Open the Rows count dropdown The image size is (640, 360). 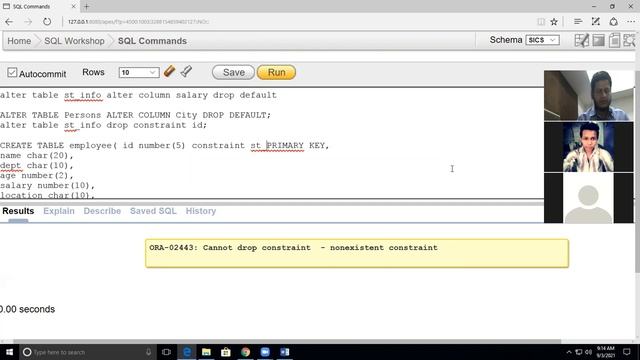click(x=139, y=72)
